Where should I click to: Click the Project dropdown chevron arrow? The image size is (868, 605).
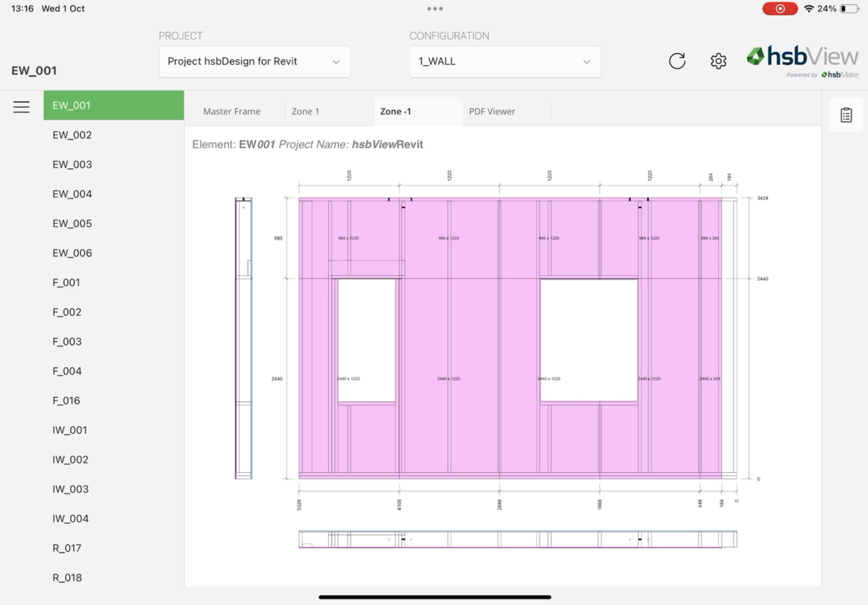(336, 62)
